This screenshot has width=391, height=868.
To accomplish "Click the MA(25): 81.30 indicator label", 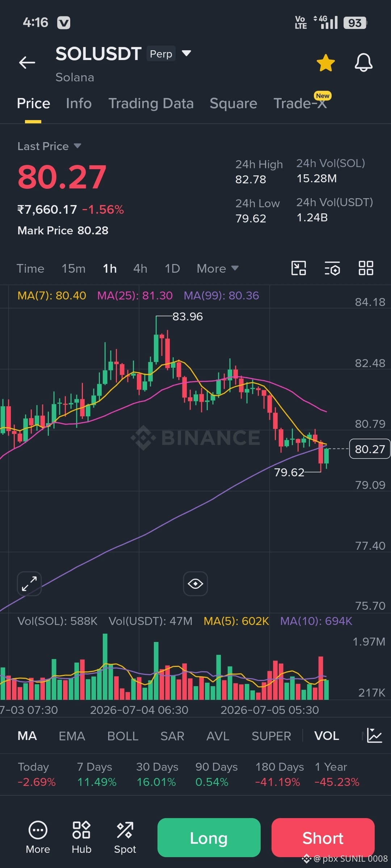I will pyautogui.click(x=135, y=295).
